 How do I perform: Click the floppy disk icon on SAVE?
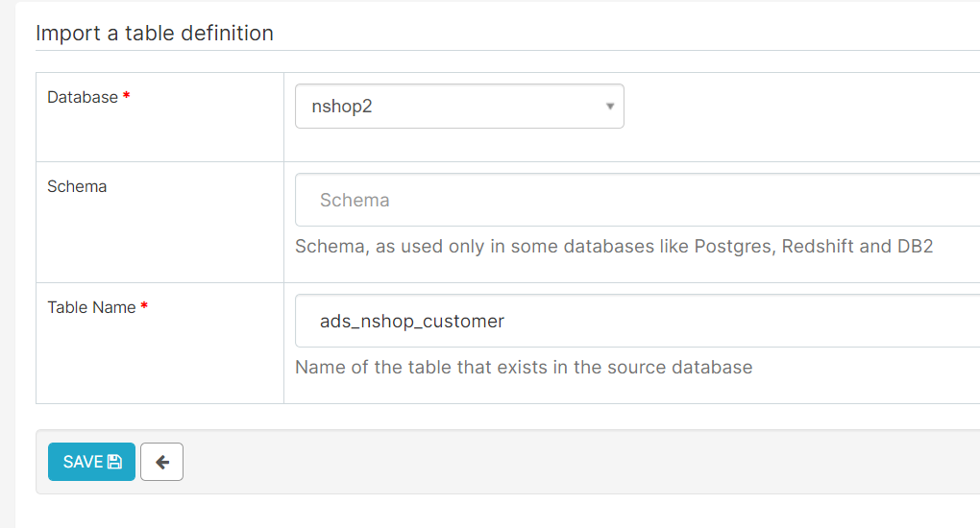(114, 462)
